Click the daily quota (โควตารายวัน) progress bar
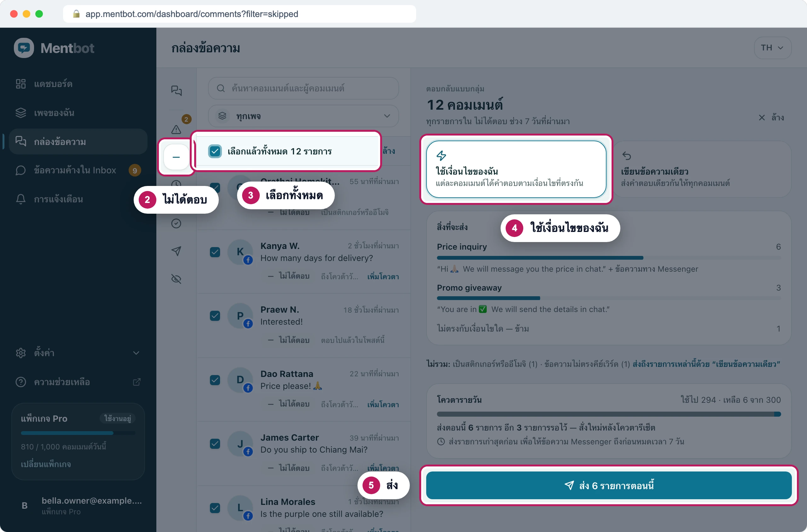This screenshot has width=807, height=532. pos(609,414)
